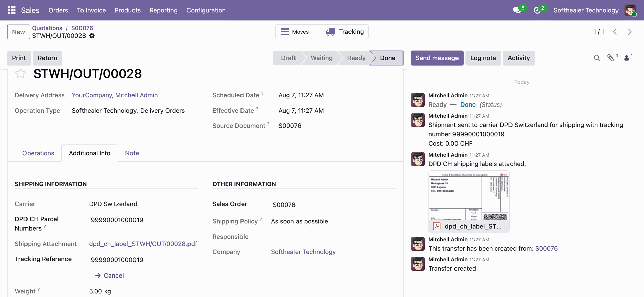This screenshot has width=644, height=297.
Task: Click the Effective Date help tooltip mark
Action: click(257, 108)
